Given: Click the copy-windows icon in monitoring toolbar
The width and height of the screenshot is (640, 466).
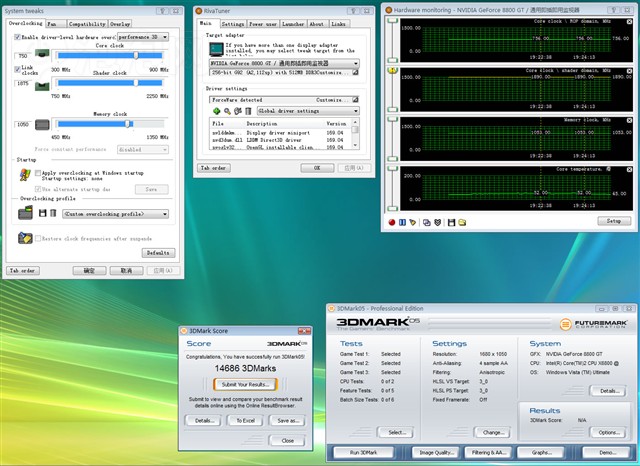Looking at the screenshot, I should (x=427, y=222).
